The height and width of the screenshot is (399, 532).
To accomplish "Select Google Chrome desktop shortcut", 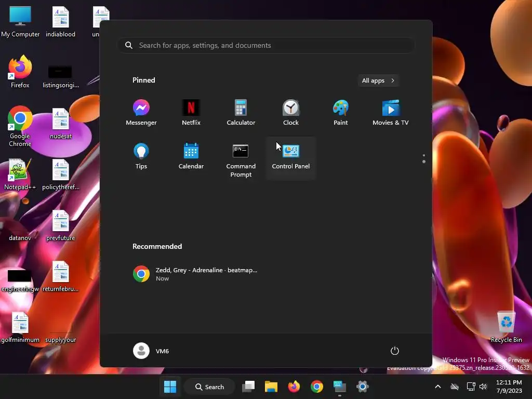I will [x=20, y=126].
